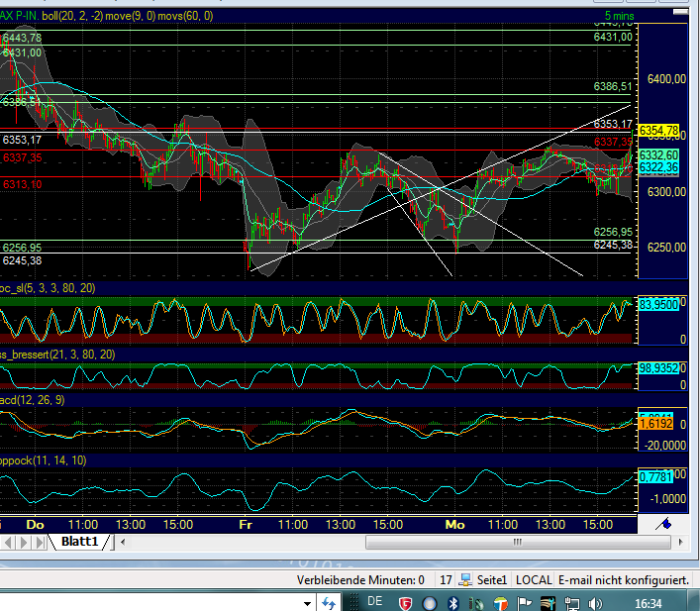Click horizontal scrollbar left arrow
This screenshot has width=700, height=611.
[x=123, y=543]
